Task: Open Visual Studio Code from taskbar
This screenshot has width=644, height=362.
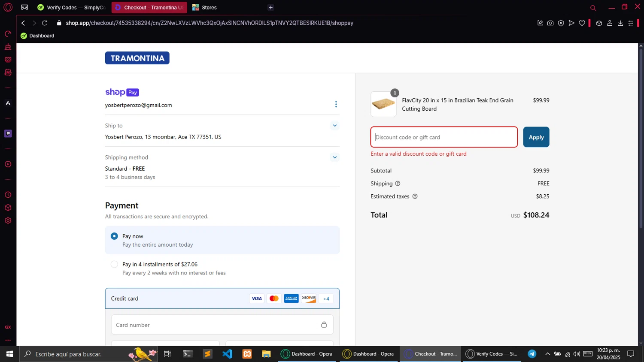Action: 227,354
